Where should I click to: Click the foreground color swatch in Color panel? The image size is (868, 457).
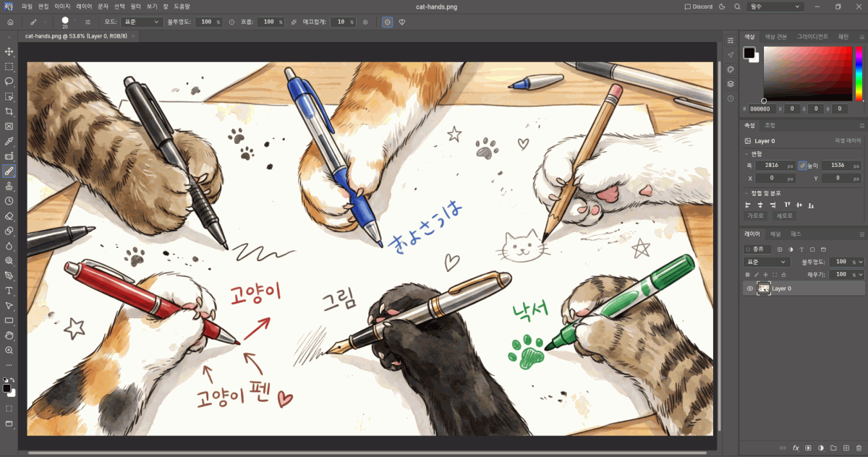[x=749, y=53]
